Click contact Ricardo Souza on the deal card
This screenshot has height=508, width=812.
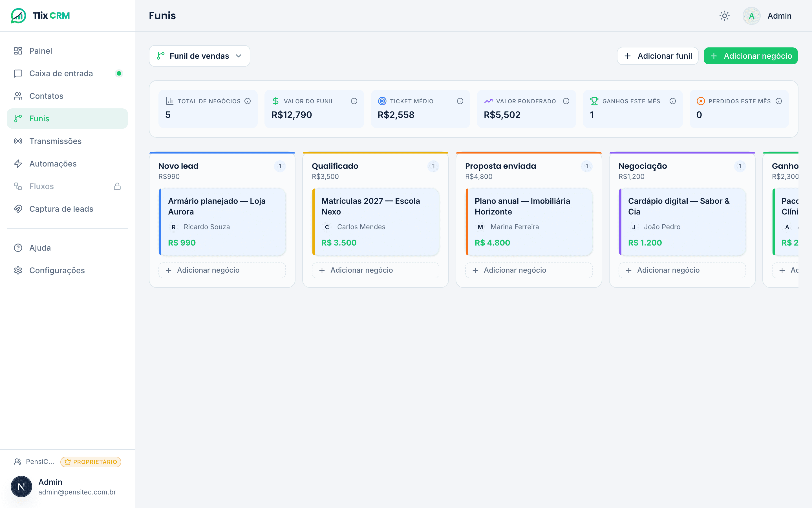point(207,227)
